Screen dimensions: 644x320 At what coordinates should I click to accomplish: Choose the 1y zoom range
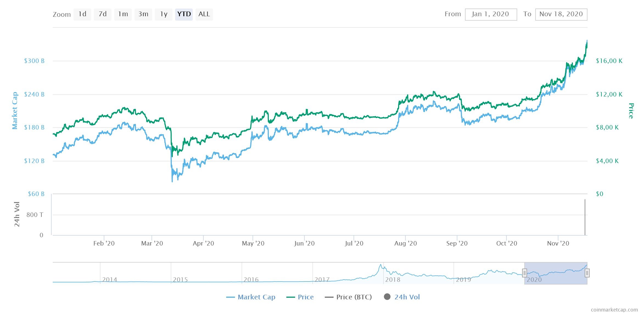[164, 14]
